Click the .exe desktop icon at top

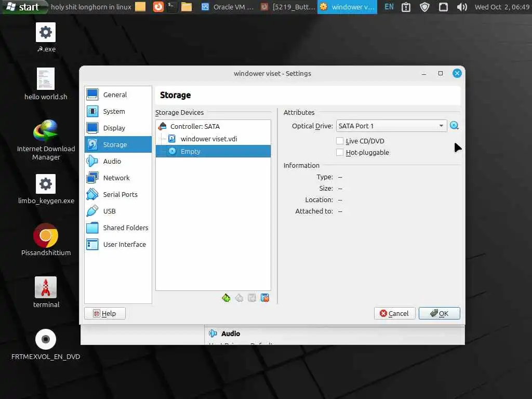[46, 37]
